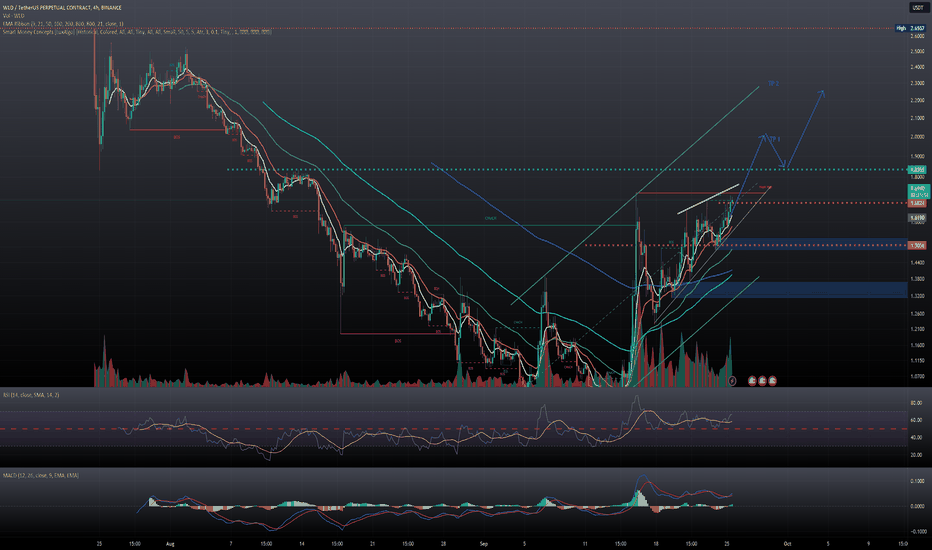Click the Sep label on the time axis

pyautogui.click(x=484, y=543)
